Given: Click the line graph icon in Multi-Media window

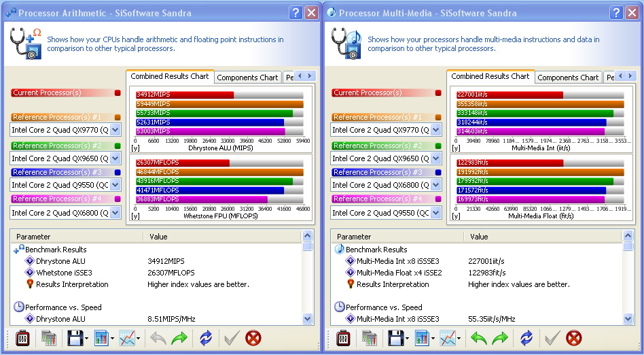Looking at the screenshot, I should point(448,339).
